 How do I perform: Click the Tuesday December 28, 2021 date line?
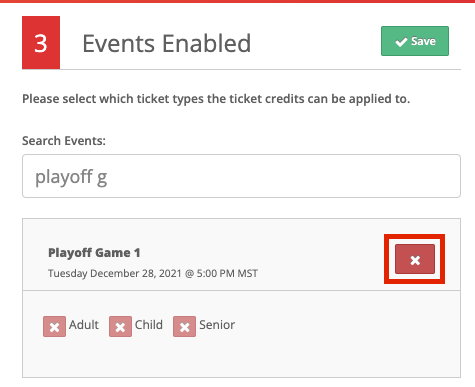coord(153,273)
